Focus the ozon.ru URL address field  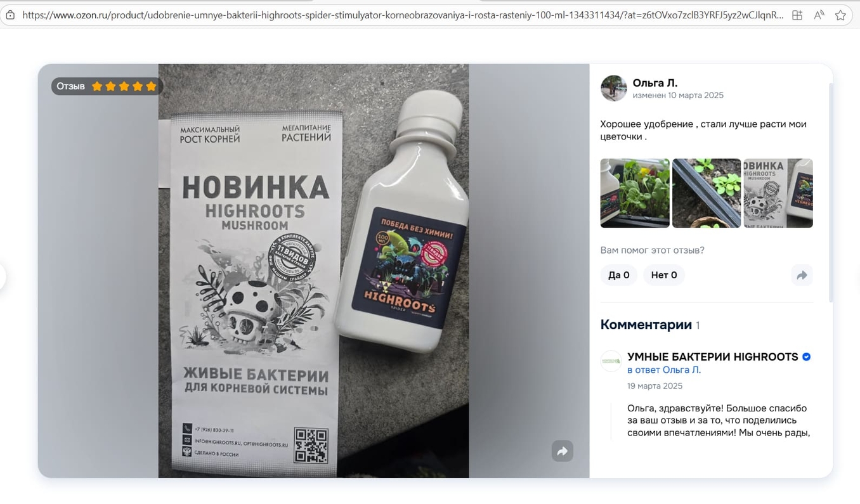tap(400, 15)
